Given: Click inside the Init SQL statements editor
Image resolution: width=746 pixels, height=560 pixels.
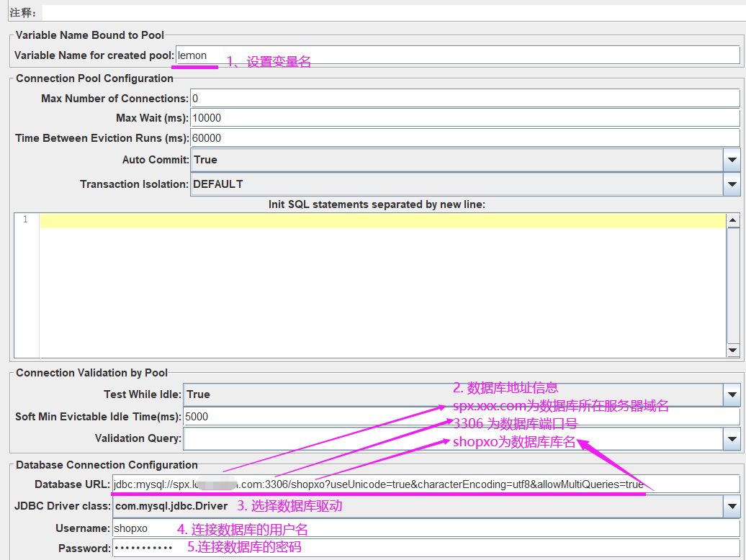Looking at the screenshot, I should [x=382, y=288].
